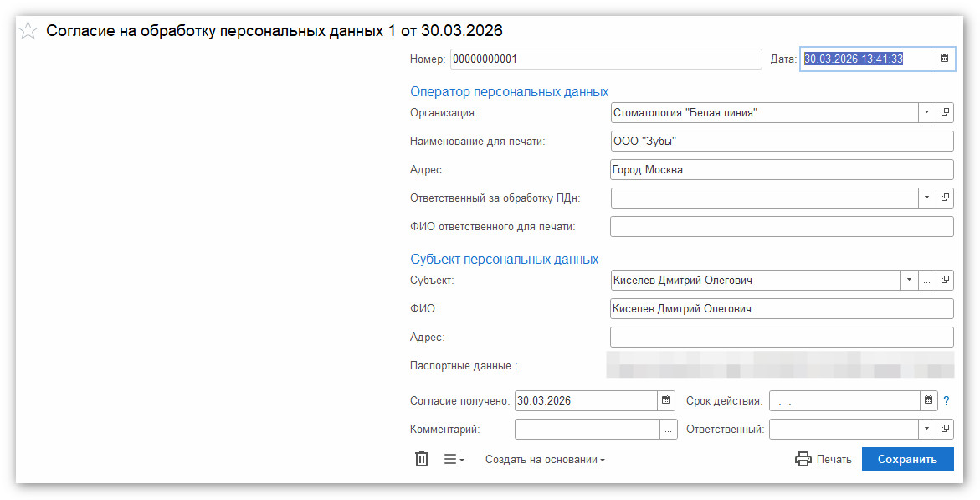Click the empty Адрес field of the subject
The width and height of the screenshot is (980, 500).
coord(778,337)
